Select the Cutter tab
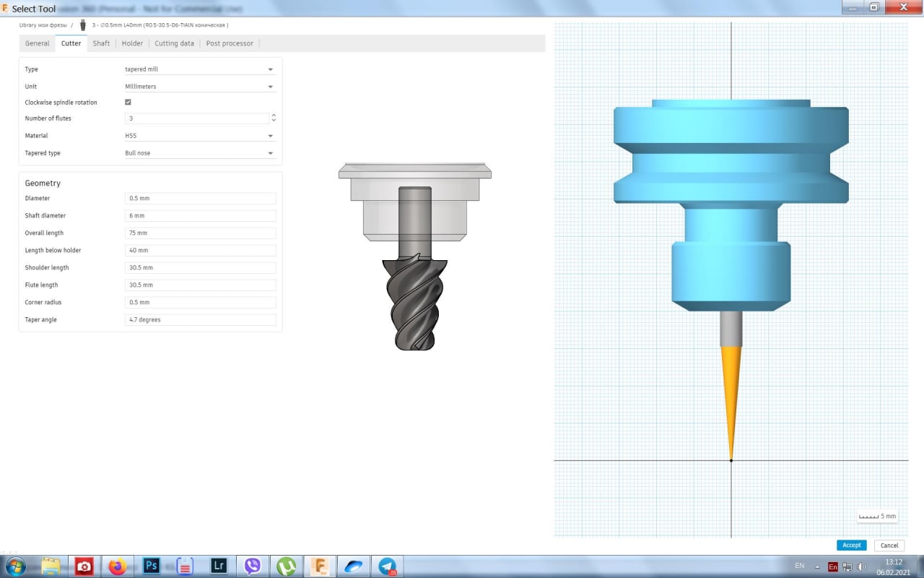Screen dimensions: 924x578 (x=71, y=43)
